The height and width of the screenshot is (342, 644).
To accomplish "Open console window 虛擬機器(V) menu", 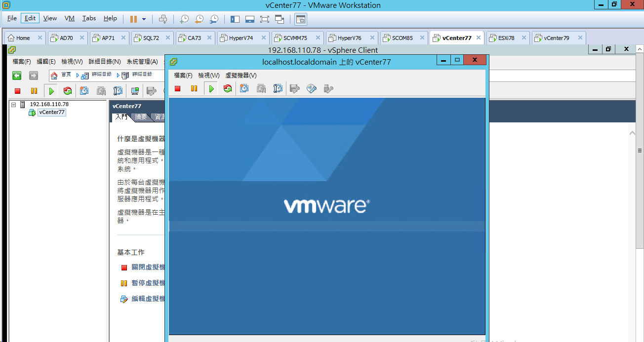I will tap(241, 76).
